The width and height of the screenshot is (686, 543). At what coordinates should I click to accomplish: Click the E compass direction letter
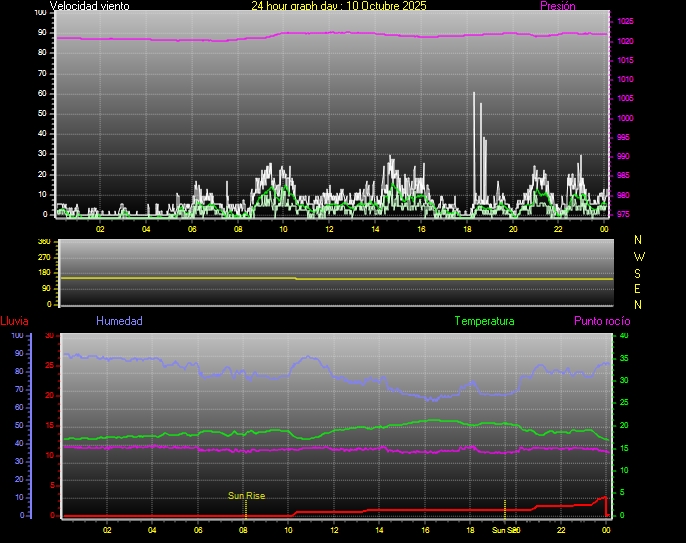click(x=639, y=288)
